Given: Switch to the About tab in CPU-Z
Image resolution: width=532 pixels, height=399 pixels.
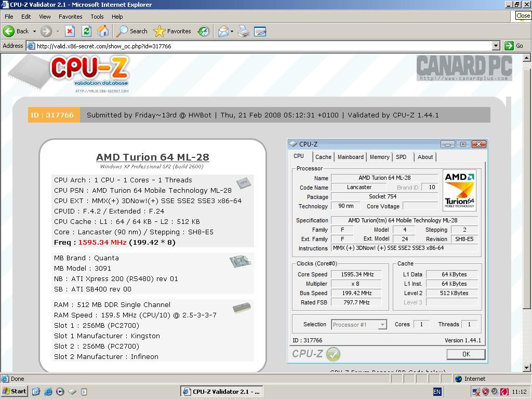Looking at the screenshot, I should [425, 157].
